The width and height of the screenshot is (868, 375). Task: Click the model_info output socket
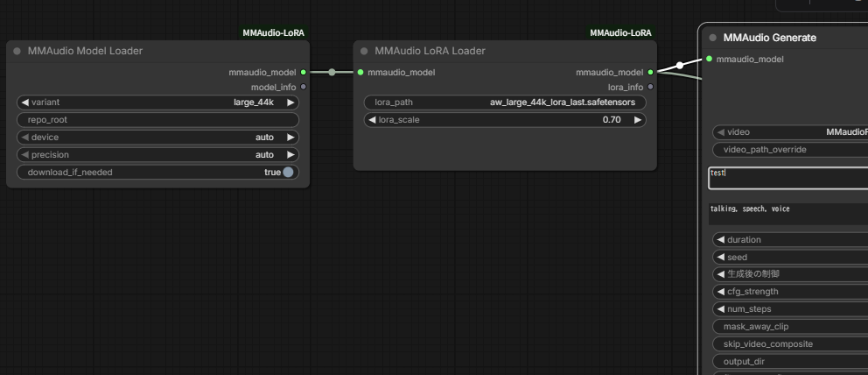click(x=303, y=87)
